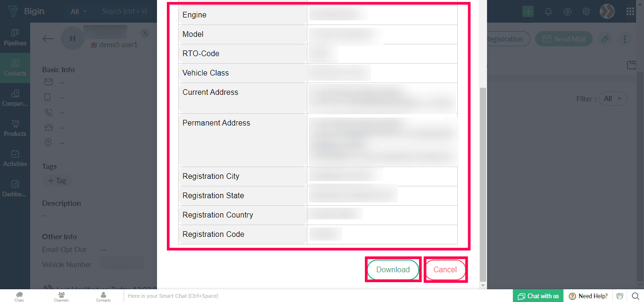Screen dimensions: 644x302
Task: Open the settings gear icon
Action: coord(586,12)
